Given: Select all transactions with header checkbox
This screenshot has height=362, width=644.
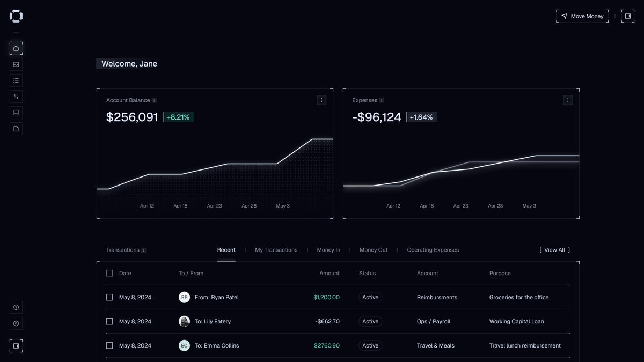Looking at the screenshot, I should [x=109, y=273].
